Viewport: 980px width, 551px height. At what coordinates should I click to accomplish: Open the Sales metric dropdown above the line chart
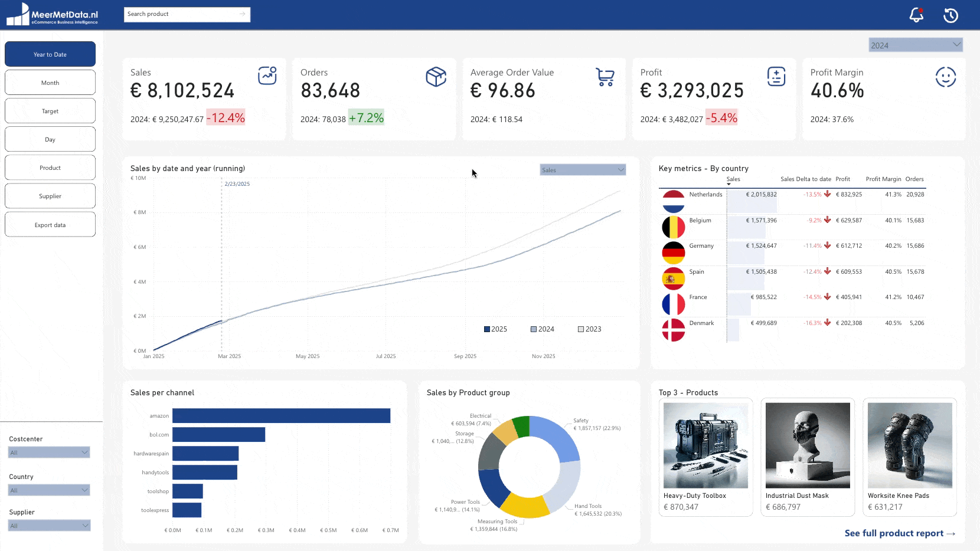click(583, 169)
